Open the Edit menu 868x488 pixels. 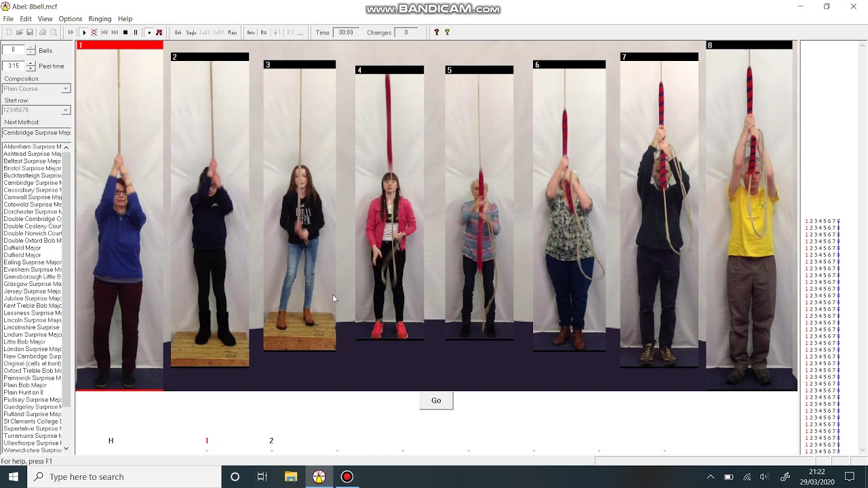coord(26,19)
